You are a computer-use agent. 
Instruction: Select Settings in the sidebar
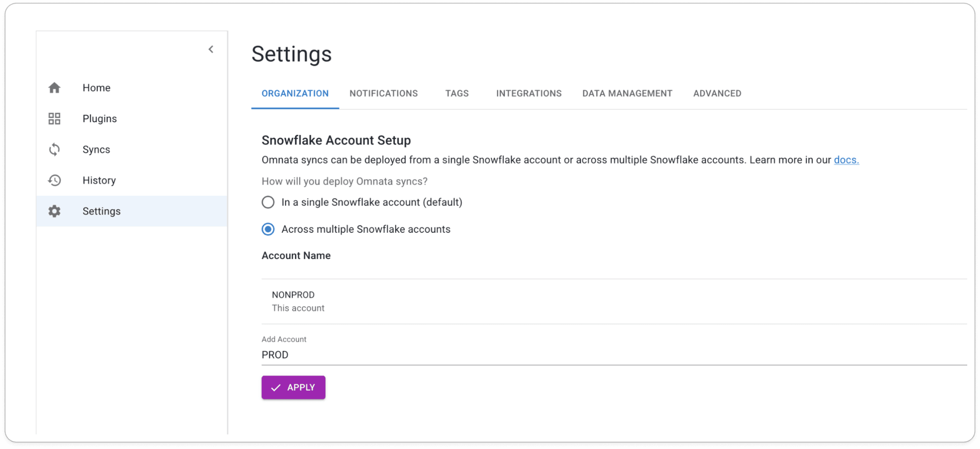pyautogui.click(x=132, y=211)
